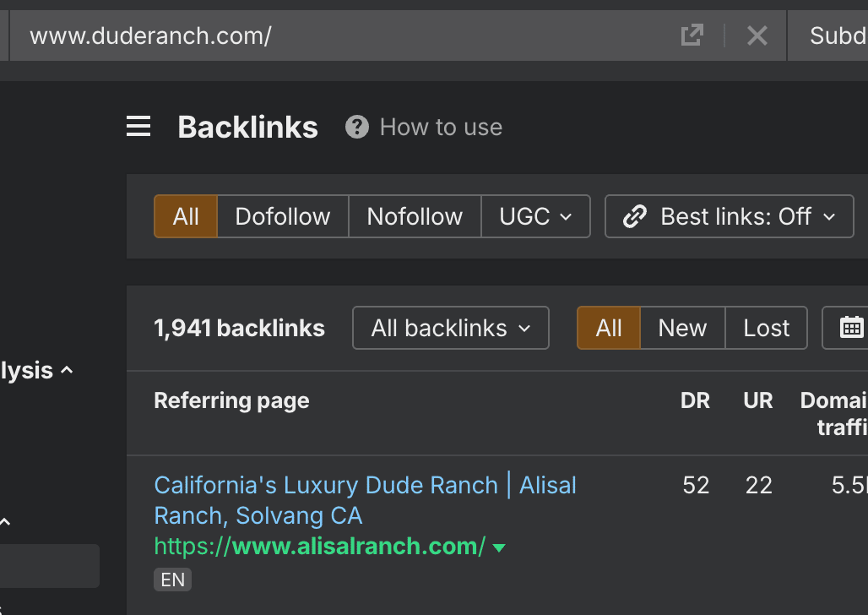Screen dimensions: 868x615
Task: Open California's Luxury Dude Ranch link
Action: pyautogui.click(x=365, y=486)
